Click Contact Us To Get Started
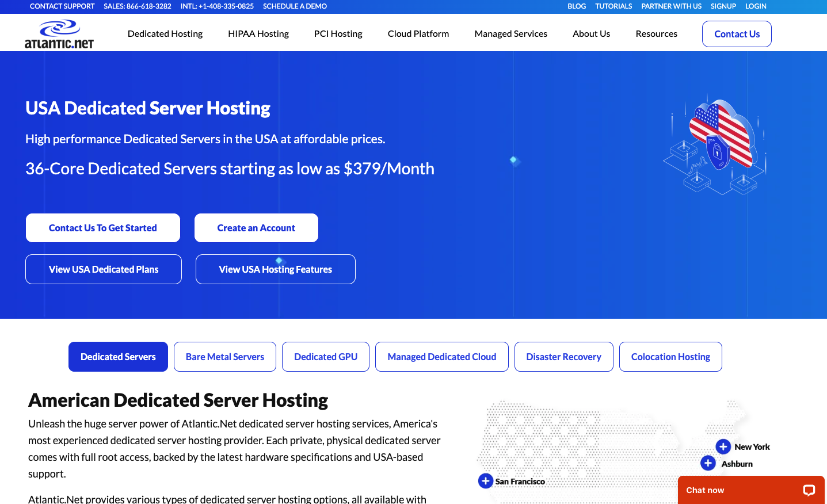827x504 pixels. click(x=102, y=228)
